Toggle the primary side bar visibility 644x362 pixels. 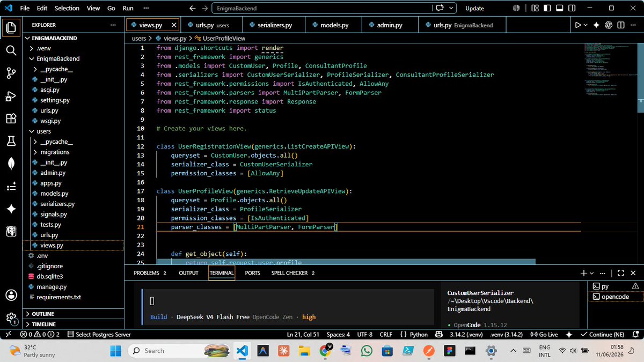coord(547,8)
